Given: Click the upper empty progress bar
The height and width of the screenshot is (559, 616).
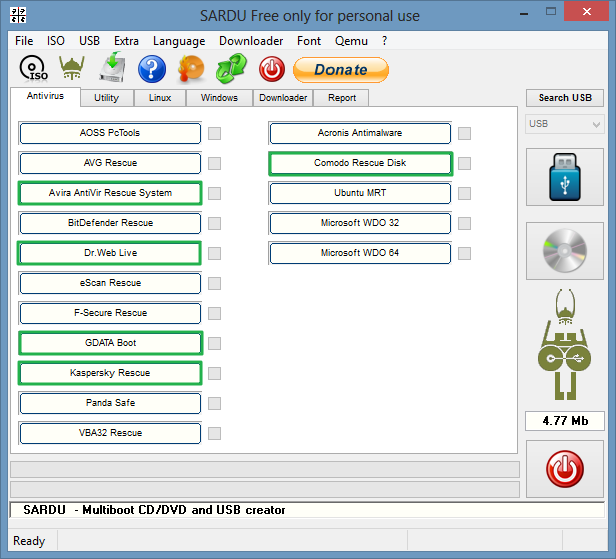Looking at the screenshot, I should click(x=265, y=469).
